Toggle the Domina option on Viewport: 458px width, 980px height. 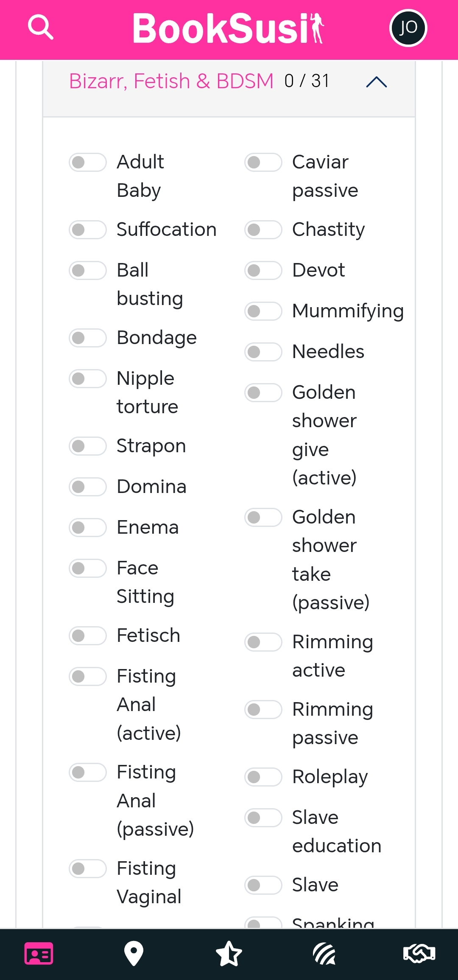[x=88, y=487]
